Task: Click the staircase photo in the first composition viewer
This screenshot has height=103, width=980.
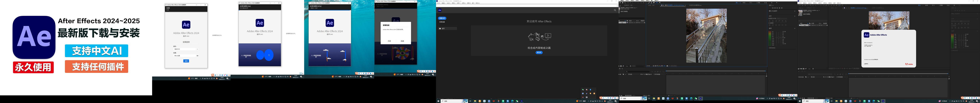Action: [x=707, y=36]
